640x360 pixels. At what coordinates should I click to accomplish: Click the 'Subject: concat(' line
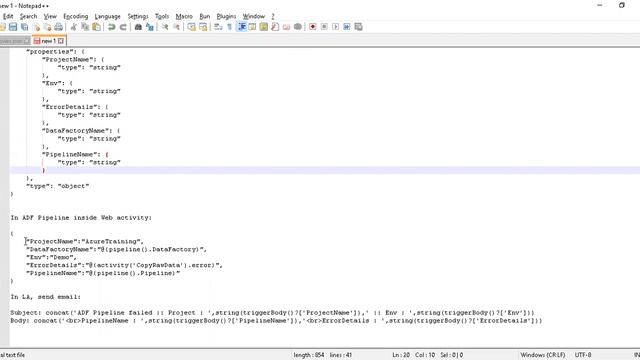(x=272, y=313)
